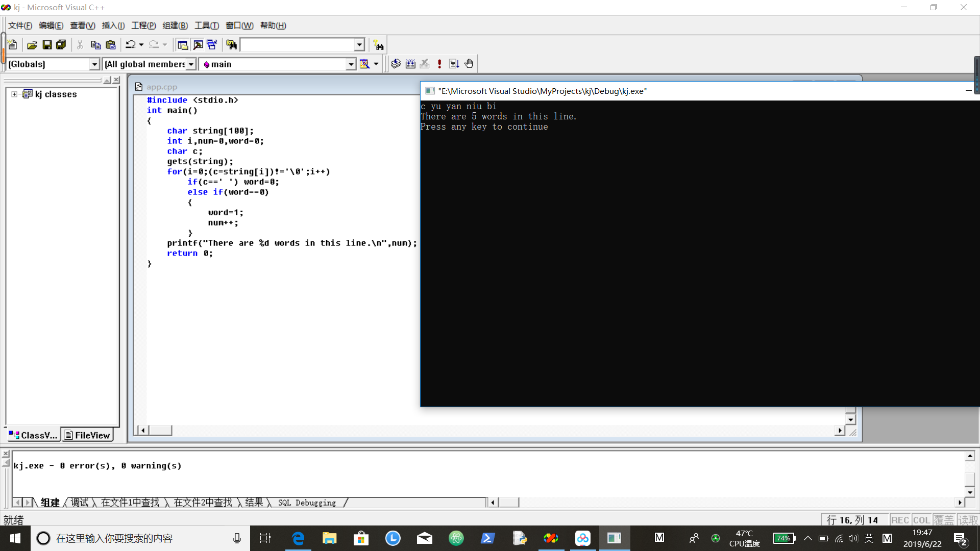Screen dimensions: 980x551
Task: Click the editor horizontal scrollbar thumb
Action: tap(160, 431)
